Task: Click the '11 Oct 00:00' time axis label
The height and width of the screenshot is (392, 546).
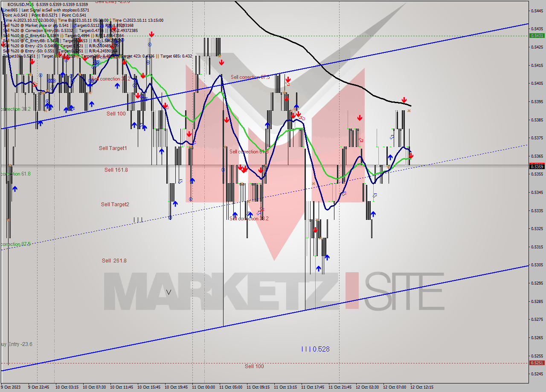Action: tap(203, 387)
